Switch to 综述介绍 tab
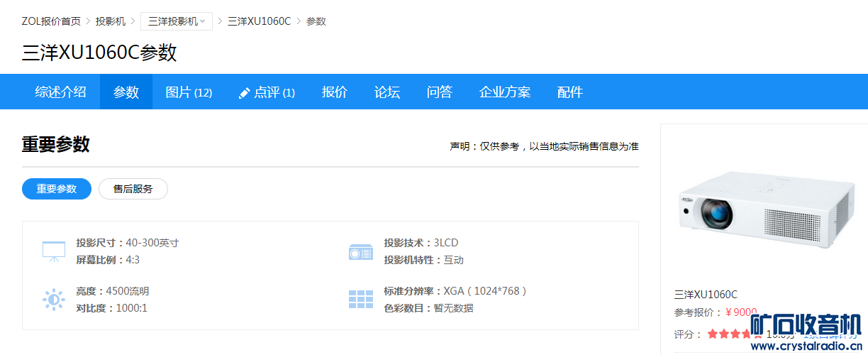 [x=61, y=92]
